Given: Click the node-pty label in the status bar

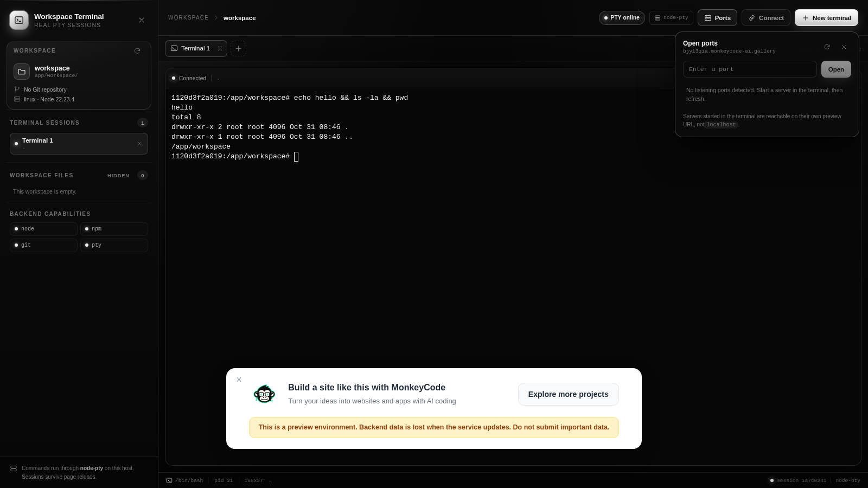Looking at the screenshot, I should [x=848, y=480].
